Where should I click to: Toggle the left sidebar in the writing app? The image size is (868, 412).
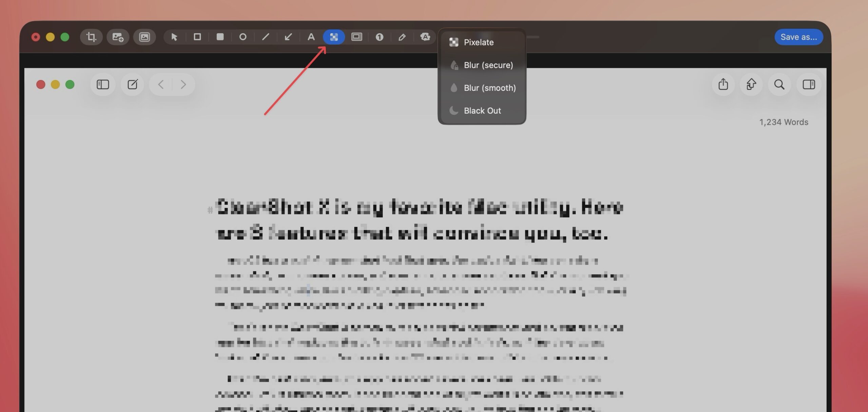[x=103, y=84]
